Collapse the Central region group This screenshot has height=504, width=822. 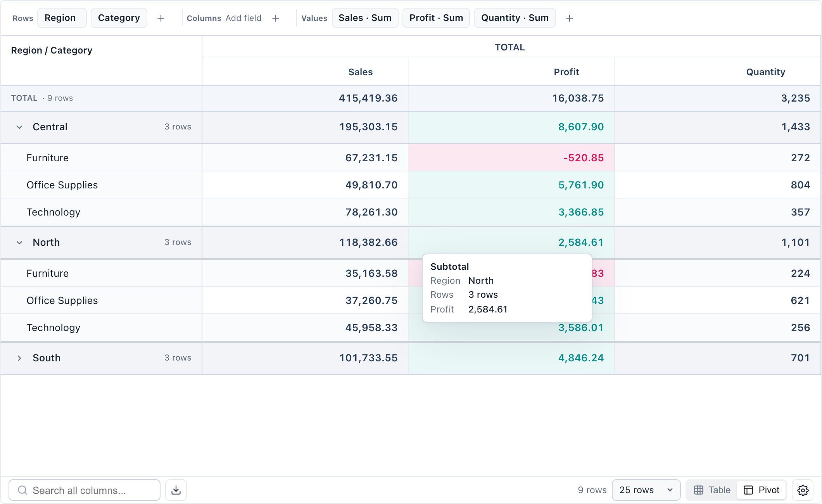19,127
